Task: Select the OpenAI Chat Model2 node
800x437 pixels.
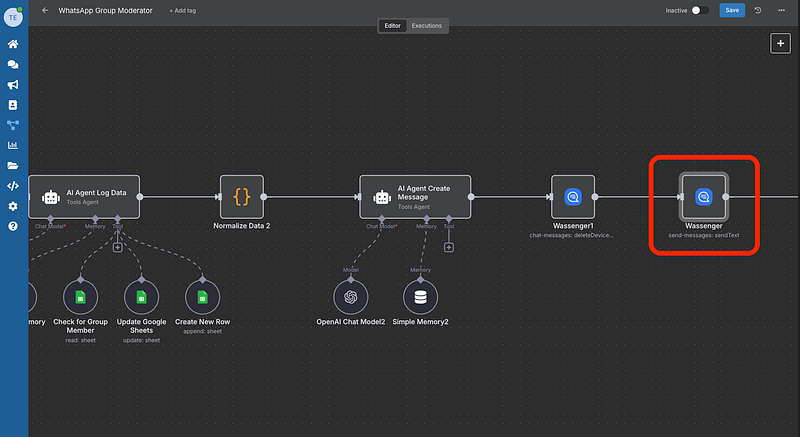Action: click(x=350, y=297)
